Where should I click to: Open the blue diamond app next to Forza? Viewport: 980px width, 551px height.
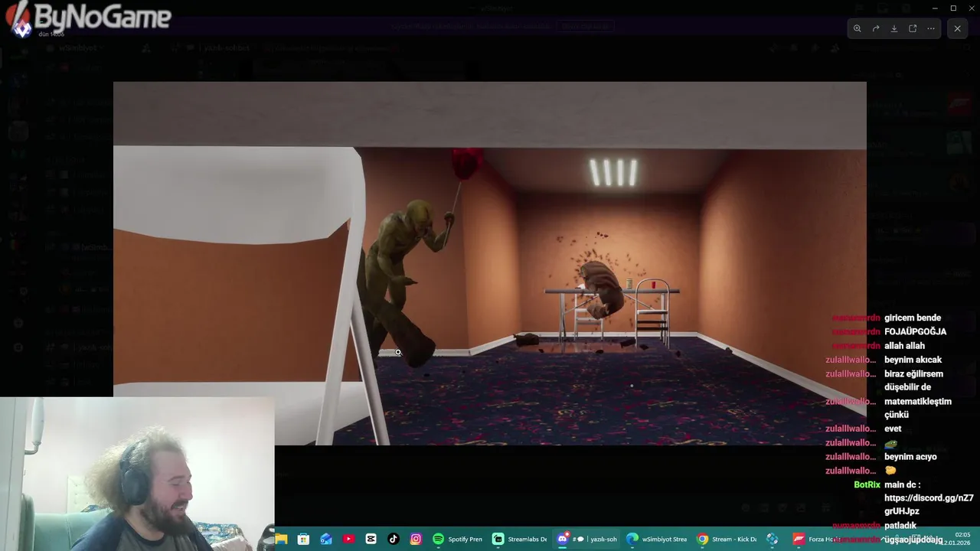click(x=772, y=539)
